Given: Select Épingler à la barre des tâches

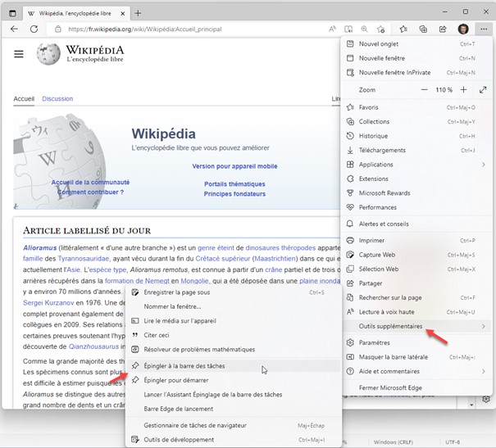Looking at the screenshot, I should point(184,365).
